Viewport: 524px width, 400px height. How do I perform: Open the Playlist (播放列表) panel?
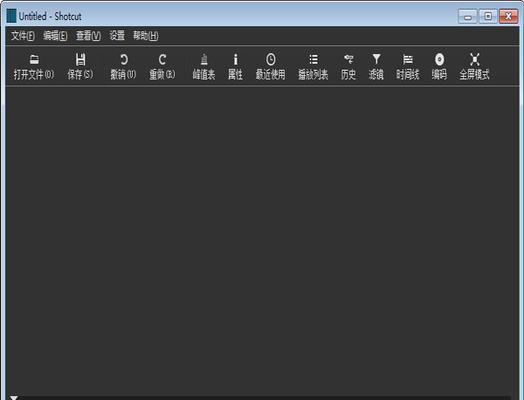[313, 66]
